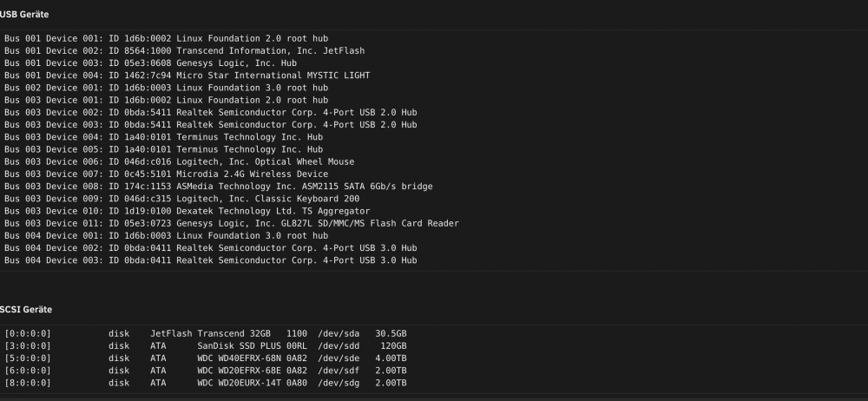868x401 pixels.
Task: Select the Logitech Optical Wheel Mouse line
Action: coord(180,161)
